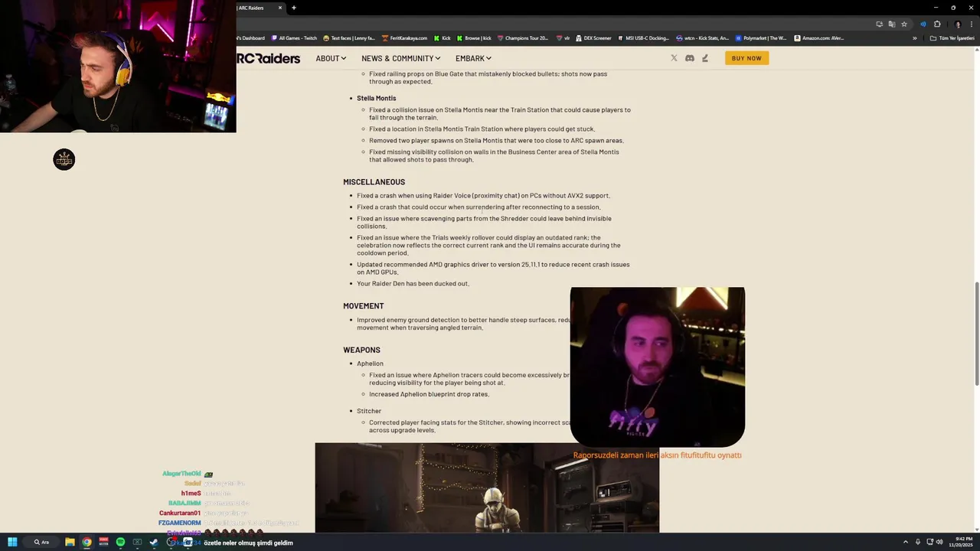980x551 pixels.
Task: Open the vlr bookmark
Action: 563,37
